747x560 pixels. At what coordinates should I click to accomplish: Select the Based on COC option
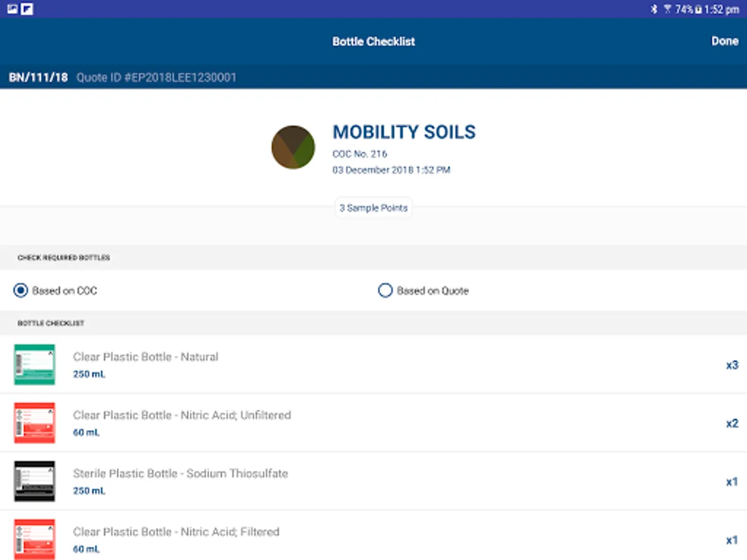click(21, 291)
